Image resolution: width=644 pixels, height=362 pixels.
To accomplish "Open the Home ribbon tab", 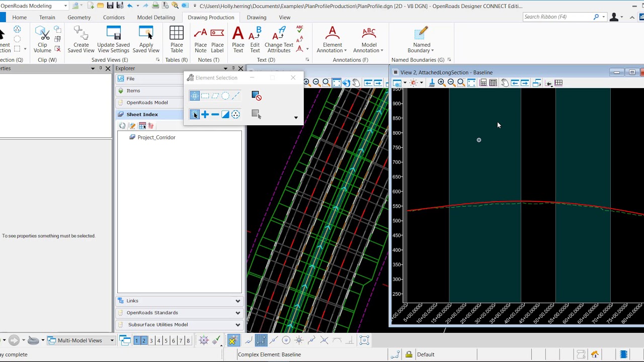I will coord(19,17).
